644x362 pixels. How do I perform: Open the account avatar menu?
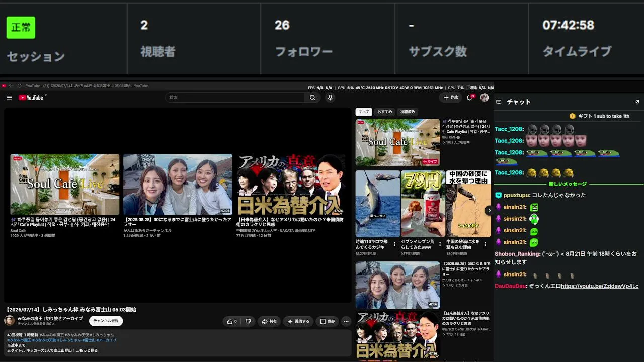pos(485,98)
